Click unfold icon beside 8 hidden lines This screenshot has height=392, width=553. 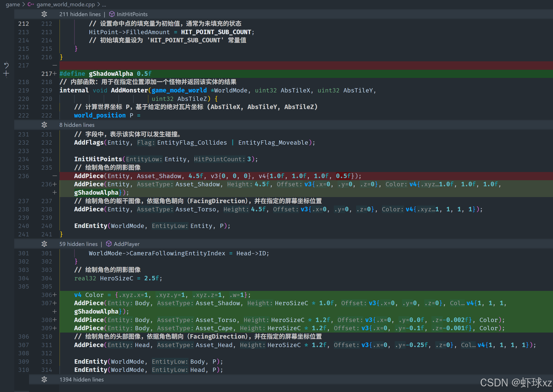point(44,125)
